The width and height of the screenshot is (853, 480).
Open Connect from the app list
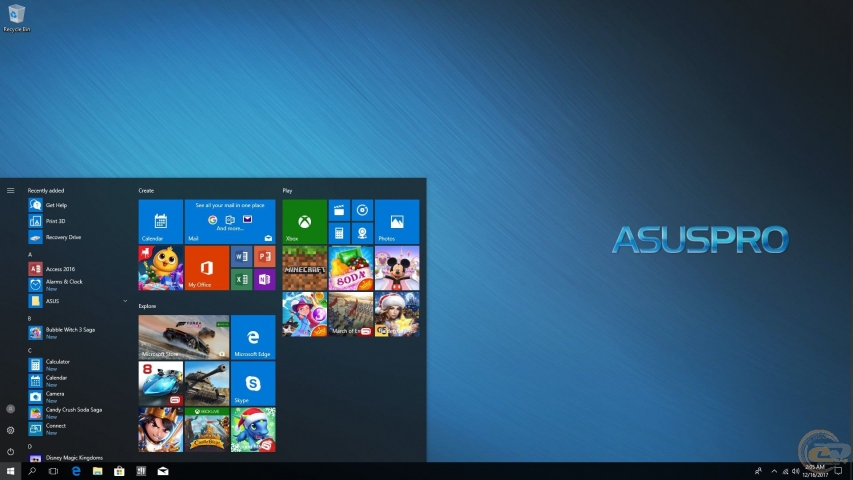pos(78,429)
